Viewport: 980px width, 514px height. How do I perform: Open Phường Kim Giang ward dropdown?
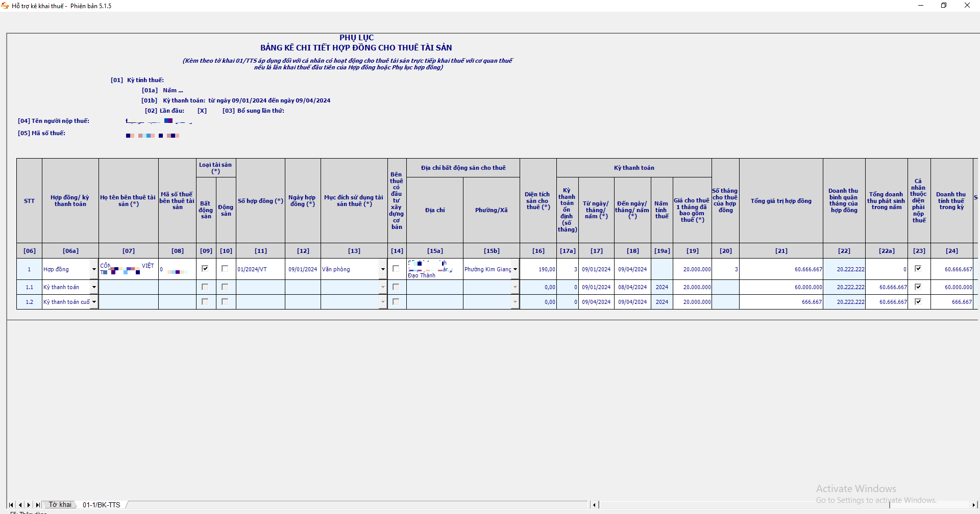[x=515, y=269]
